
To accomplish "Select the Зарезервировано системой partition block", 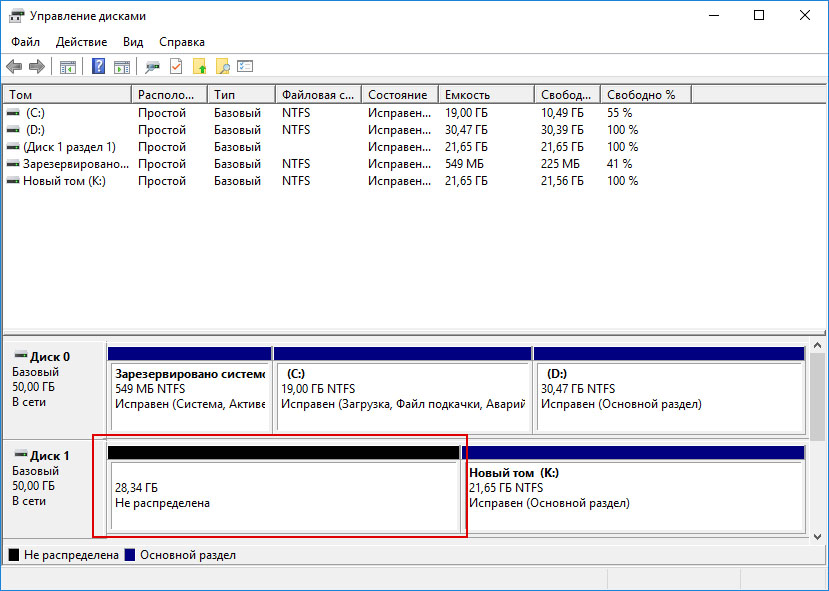I will coord(189,390).
